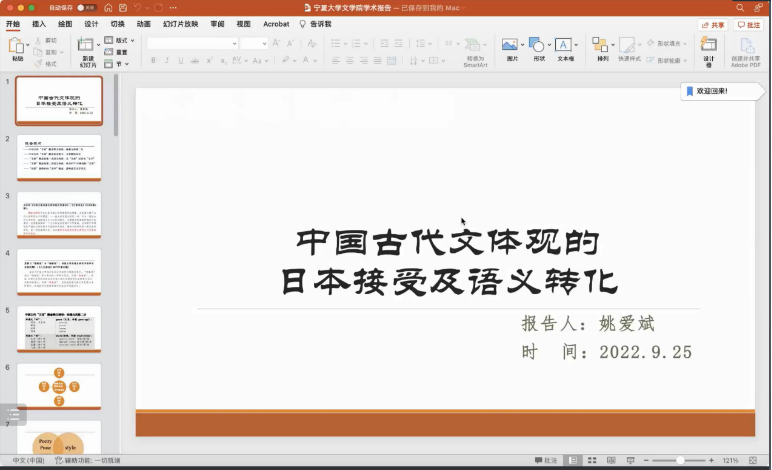Click the 文本框 text box icon
Image resolution: width=772 pixels, height=470 pixels.
click(564, 45)
